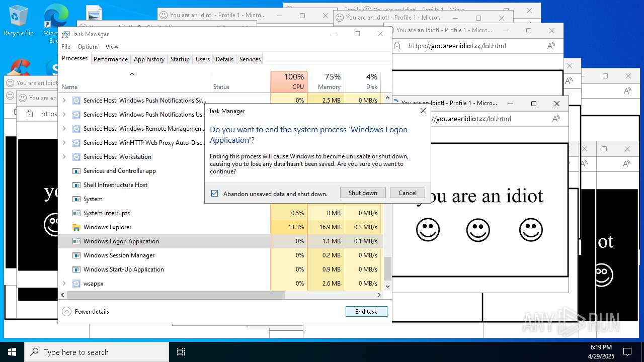Open the View menu in Task Manager
Image resolution: width=644 pixels, height=362 pixels.
[112, 47]
